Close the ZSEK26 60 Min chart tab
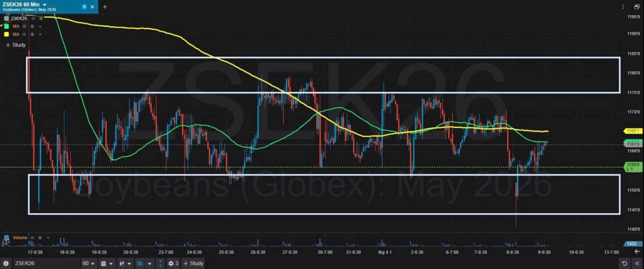 point(92,6)
